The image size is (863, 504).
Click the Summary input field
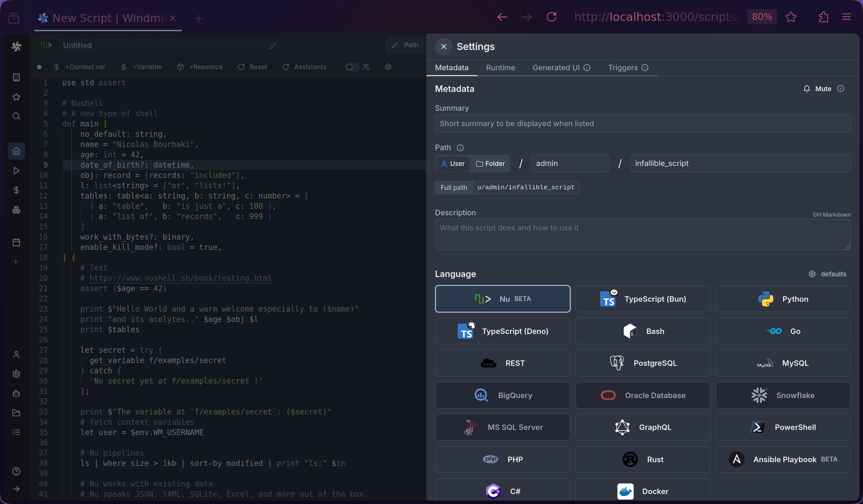[642, 123]
